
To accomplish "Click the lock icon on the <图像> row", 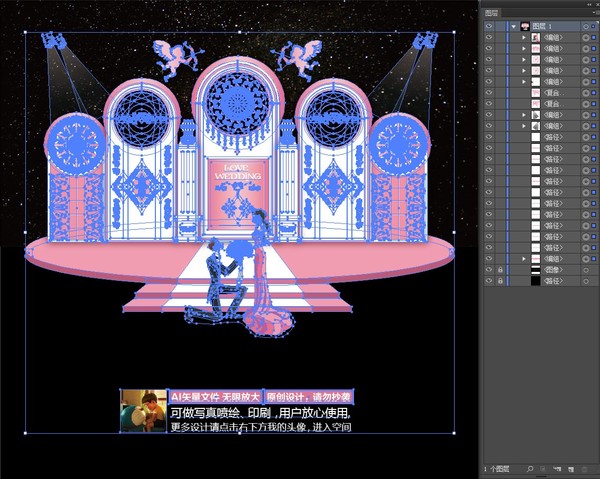I will pyautogui.click(x=500, y=270).
